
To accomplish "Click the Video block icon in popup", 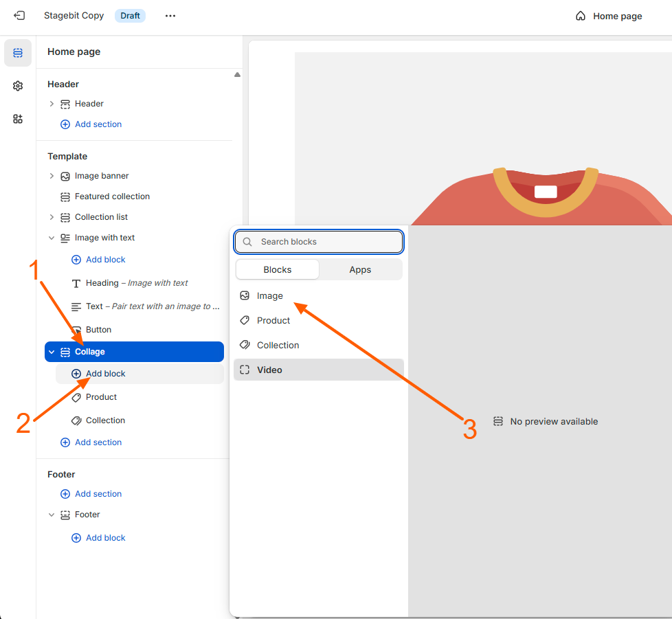I will click(x=245, y=370).
